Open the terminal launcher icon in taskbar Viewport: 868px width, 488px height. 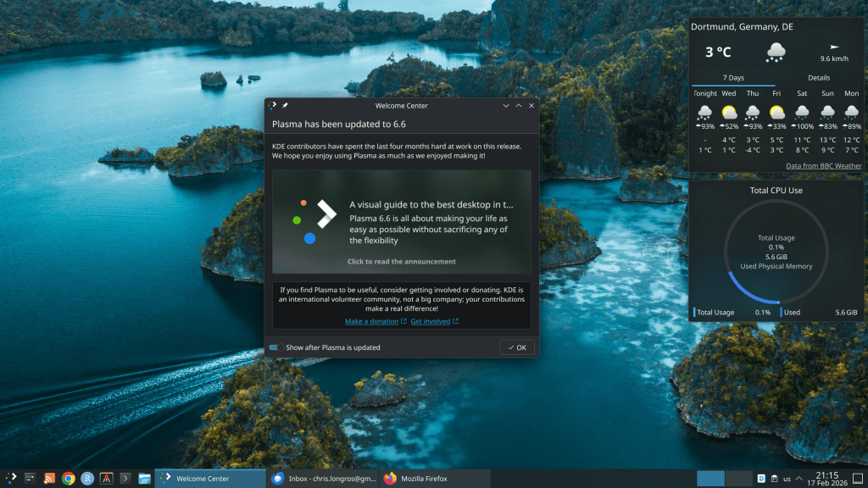125,478
